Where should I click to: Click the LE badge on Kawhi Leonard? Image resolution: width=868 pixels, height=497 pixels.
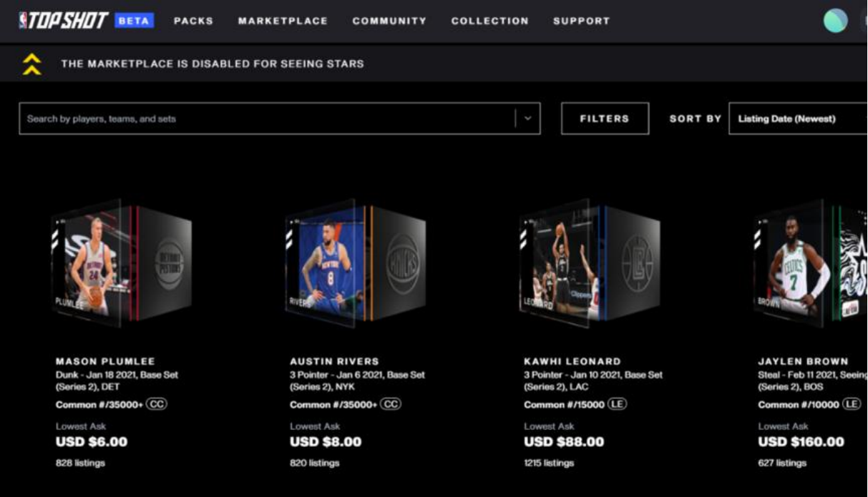pos(617,404)
